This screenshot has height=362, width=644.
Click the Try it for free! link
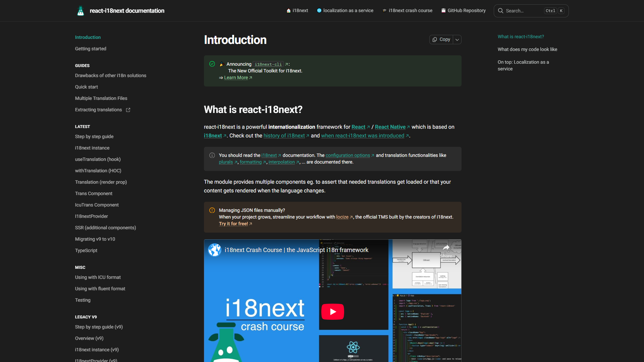[234, 224]
